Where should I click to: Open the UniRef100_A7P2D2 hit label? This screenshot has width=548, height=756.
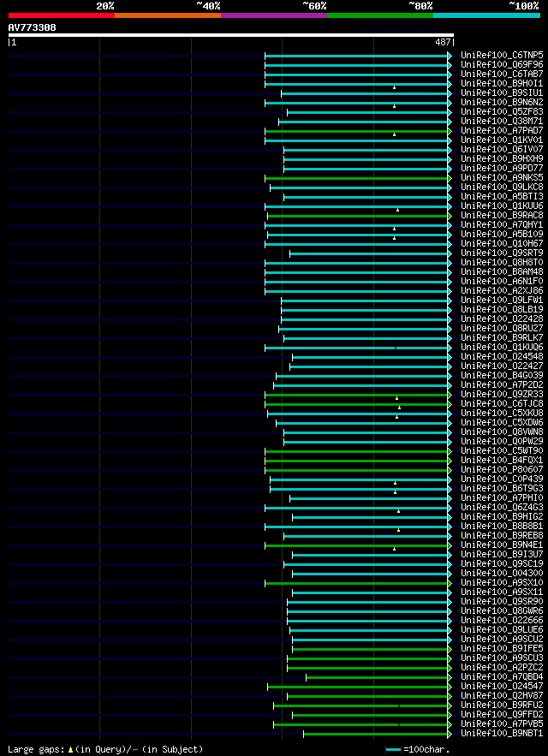[502, 384]
